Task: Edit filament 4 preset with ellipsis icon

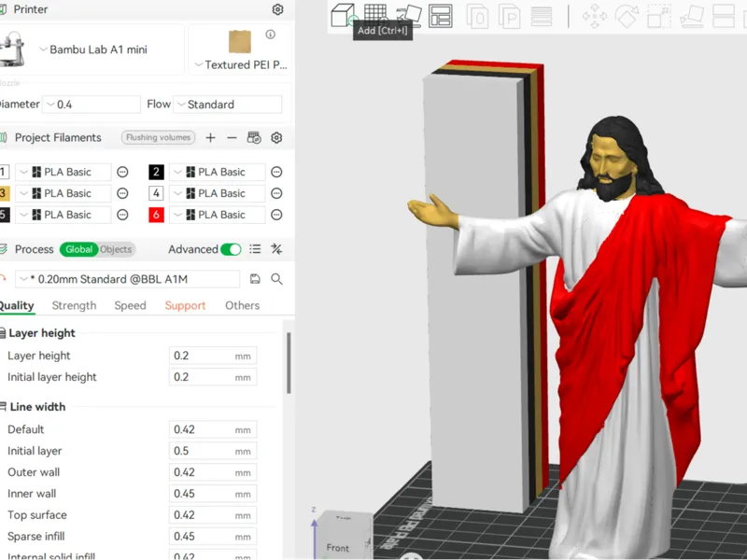Action: (x=276, y=193)
